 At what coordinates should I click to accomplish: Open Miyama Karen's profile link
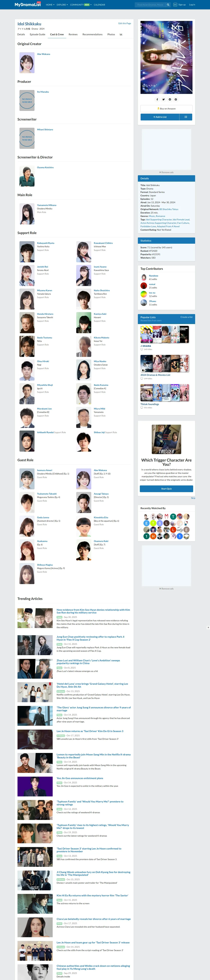[x=45, y=290]
